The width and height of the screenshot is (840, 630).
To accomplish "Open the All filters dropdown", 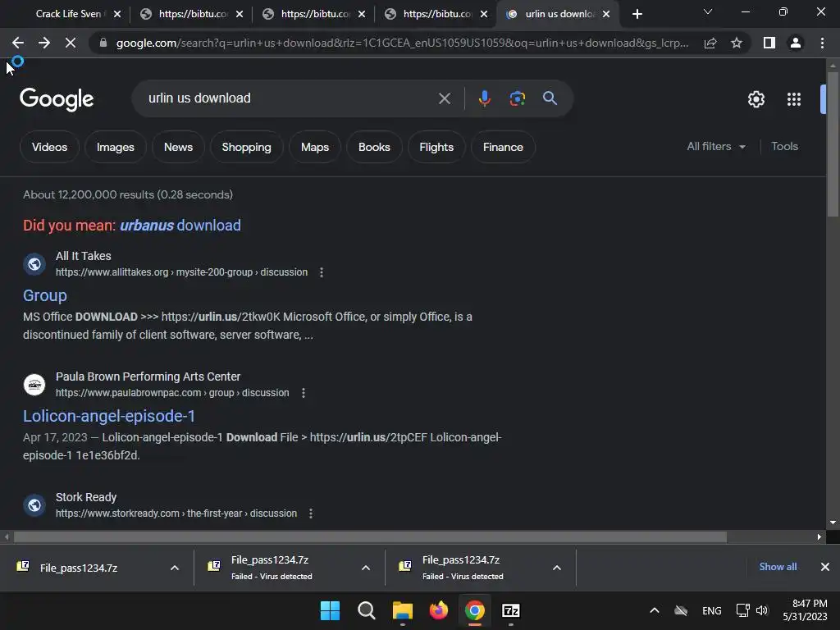I will (x=716, y=146).
